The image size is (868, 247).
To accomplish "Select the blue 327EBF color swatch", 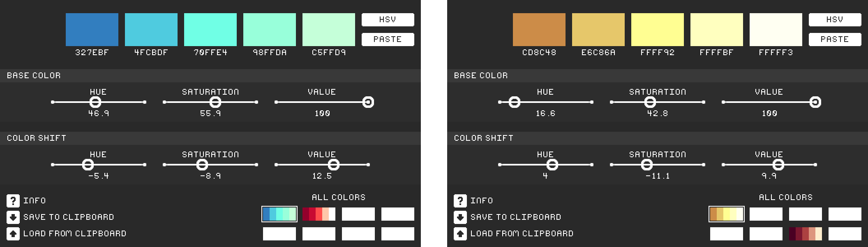I will coord(92,30).
